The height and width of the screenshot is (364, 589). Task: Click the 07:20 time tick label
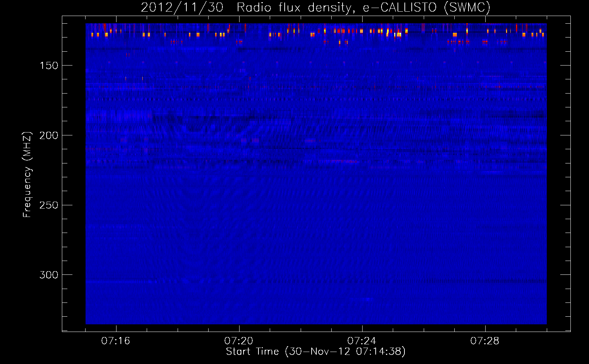pyautogui.click(x=239, y=341)
